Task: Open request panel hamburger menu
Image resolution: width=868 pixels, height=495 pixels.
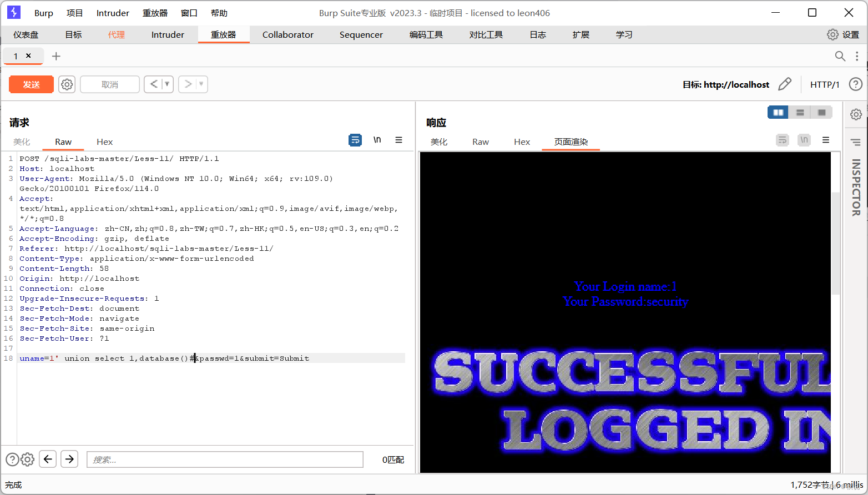Action: pyautogui.click(x=398, y=140)
